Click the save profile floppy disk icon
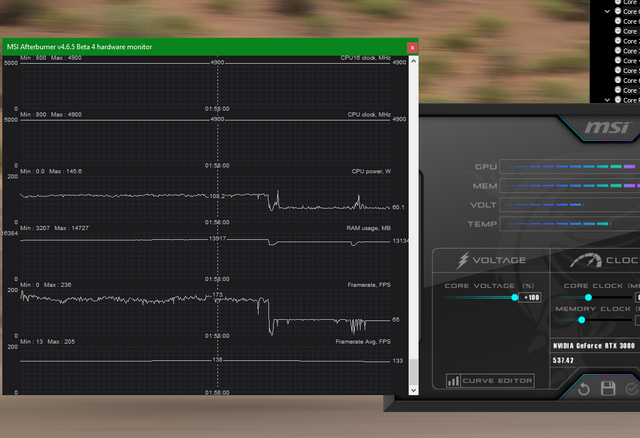Viewport: 640px width, 438px height. 608,388
